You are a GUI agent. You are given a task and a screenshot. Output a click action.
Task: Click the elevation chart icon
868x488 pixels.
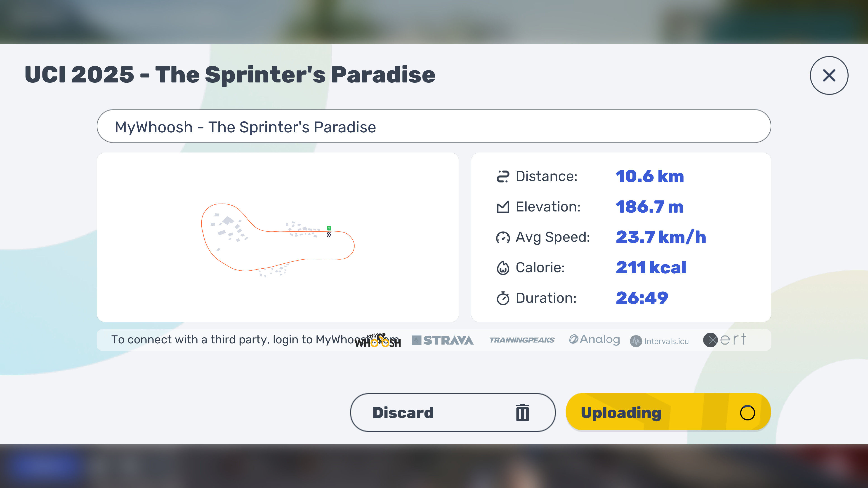click(503, 207)
